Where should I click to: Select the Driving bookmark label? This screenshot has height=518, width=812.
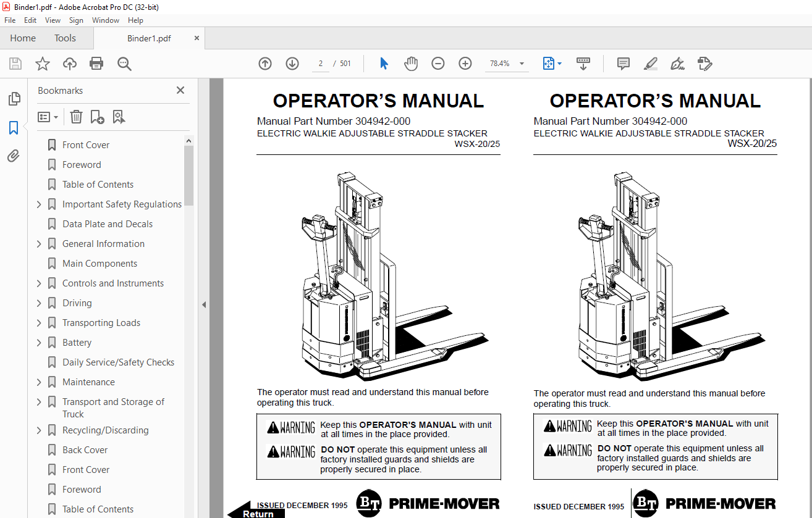[77, 303]
